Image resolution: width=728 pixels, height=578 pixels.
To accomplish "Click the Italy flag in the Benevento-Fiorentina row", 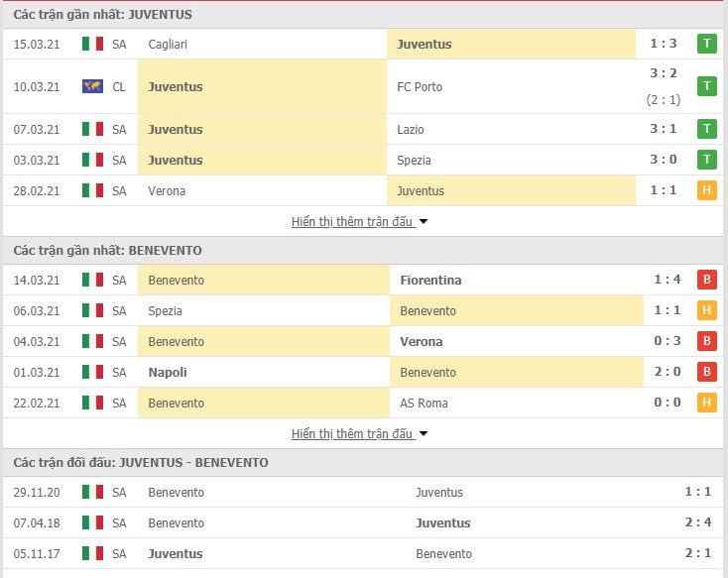I will point(92,280).
